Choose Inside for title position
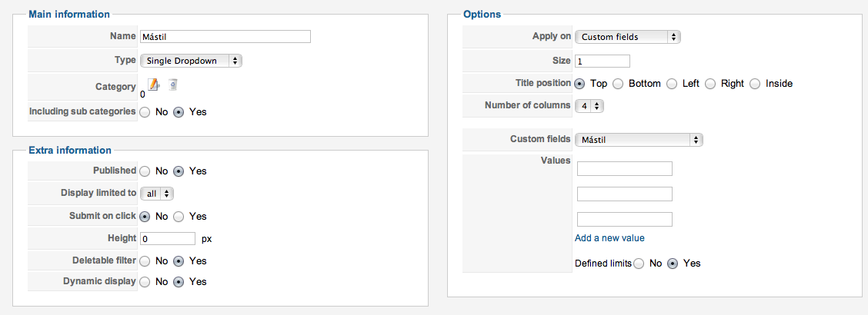This screenshot has width=868, height=315. click(756, 84)
